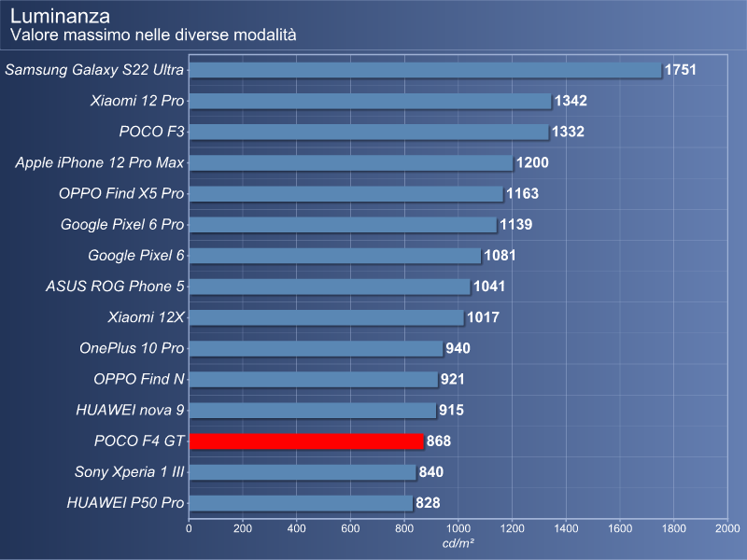Viewport: 747px width, 560px height.
Task: Click the 'Xiaomi 12 Pro' label
Action: 137,101
